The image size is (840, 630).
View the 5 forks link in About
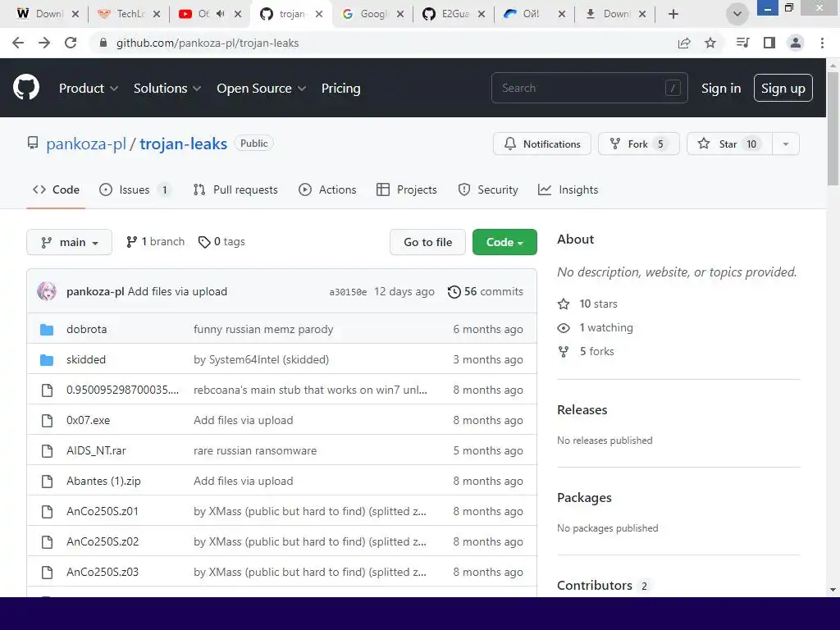(586, 351)
